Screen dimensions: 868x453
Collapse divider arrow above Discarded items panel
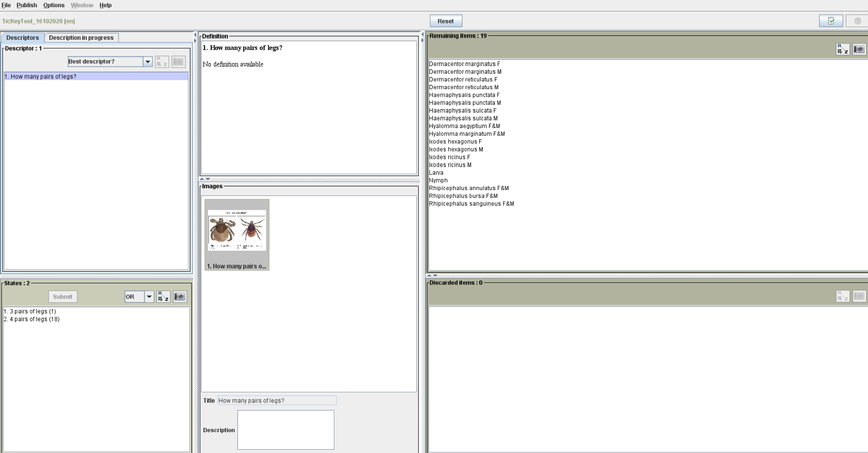[x=430, y=276]
